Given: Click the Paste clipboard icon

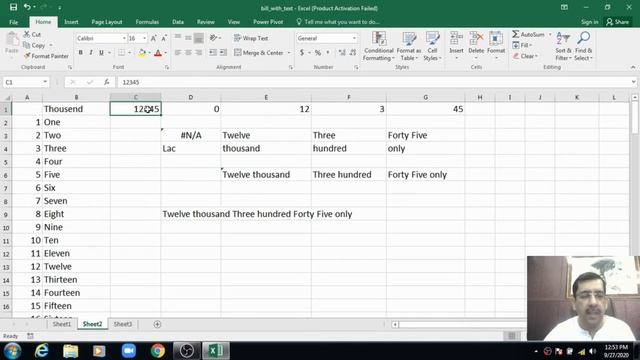Looking at the screenshot, I should [11, 40].
